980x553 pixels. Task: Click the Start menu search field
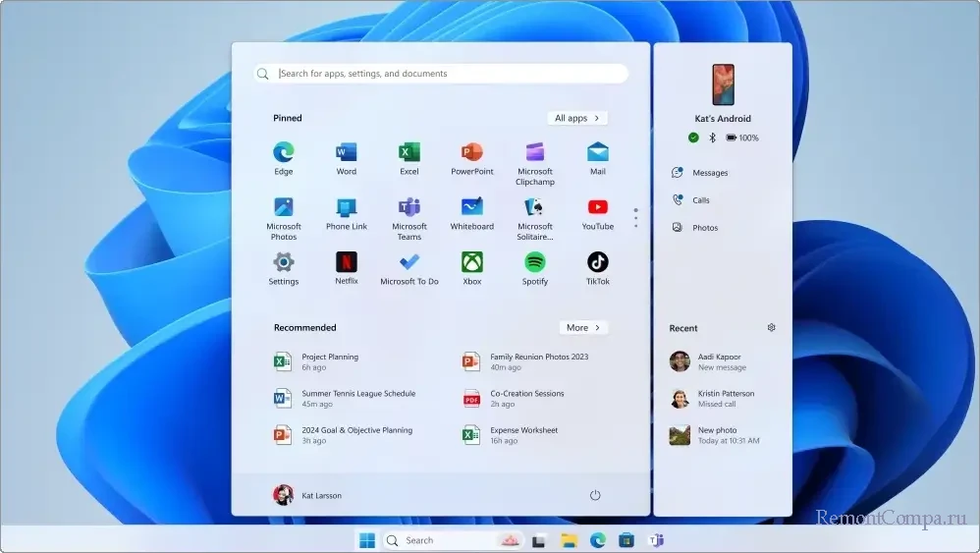[x=442, y=74]
